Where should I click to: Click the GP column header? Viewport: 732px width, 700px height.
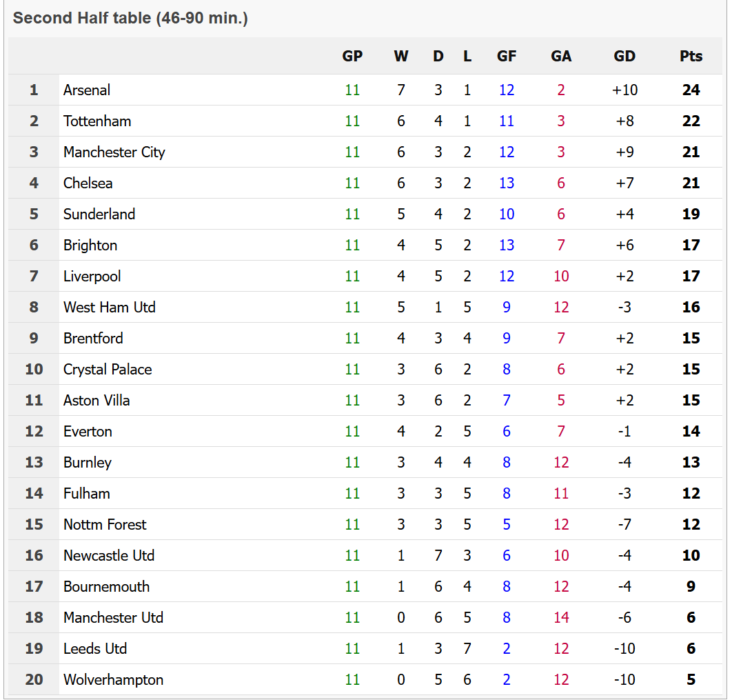pos(352,57)
